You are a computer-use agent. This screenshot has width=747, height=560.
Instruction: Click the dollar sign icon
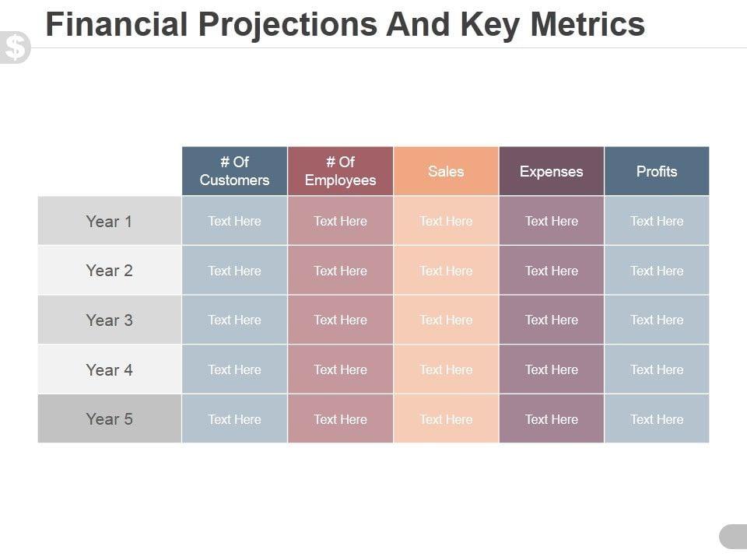click(x=15, y=47)
